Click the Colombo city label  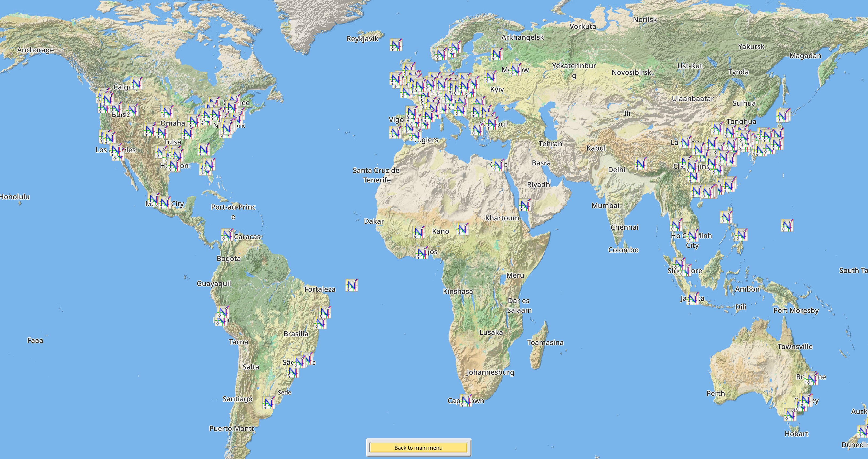point(623,250)
